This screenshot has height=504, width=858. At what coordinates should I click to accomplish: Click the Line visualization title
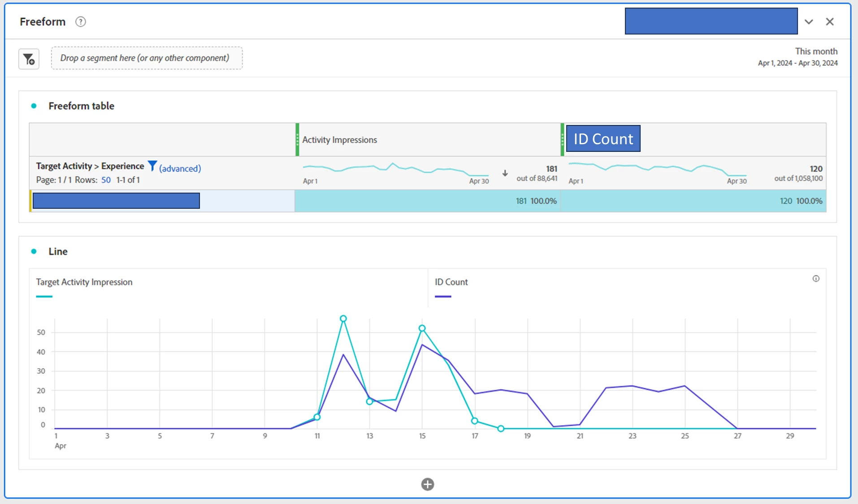point(58,251)
